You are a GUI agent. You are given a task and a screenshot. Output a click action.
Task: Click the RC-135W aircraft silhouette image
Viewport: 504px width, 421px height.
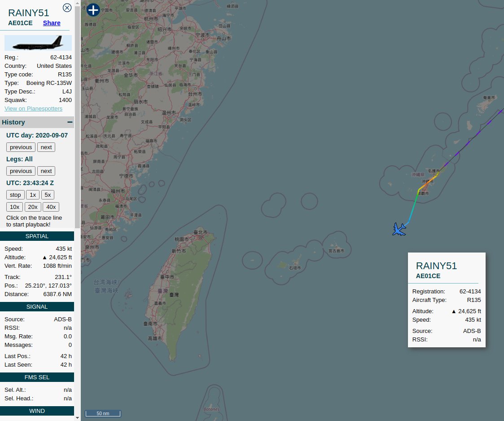tap(38, 43)
